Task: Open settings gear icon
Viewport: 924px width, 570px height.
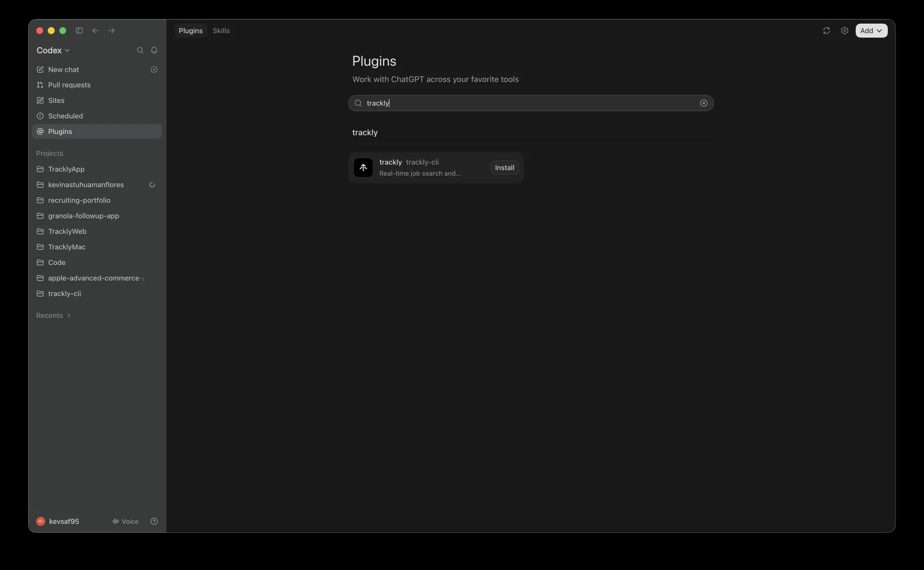Action: (x=845, y=31)
